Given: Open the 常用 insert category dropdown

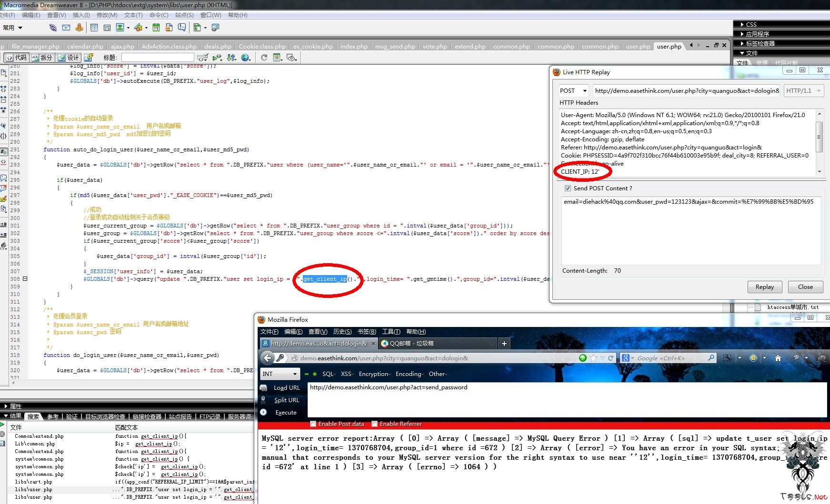Looking at the screenshot, I should point(13,28).
